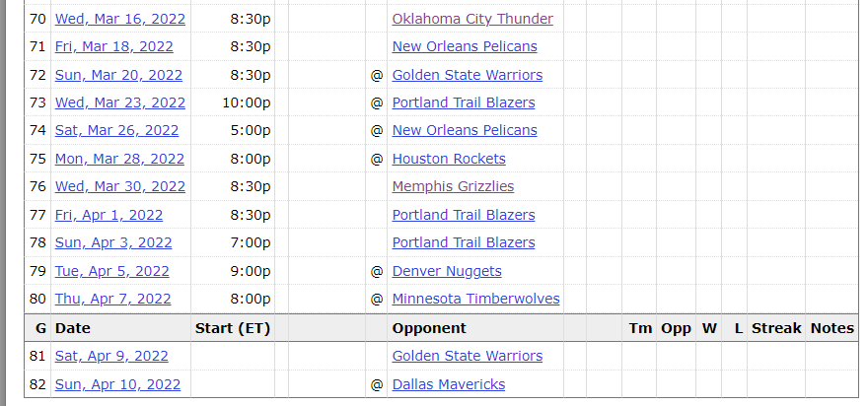Click the Oklahoma City Thunder opponent link

click(x=472, y=19)
